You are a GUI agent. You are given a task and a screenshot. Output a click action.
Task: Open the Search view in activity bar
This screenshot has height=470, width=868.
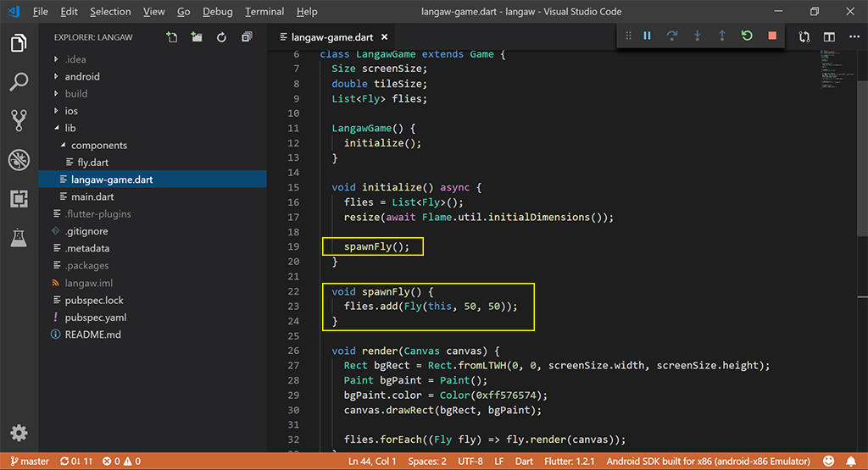[x=19, y=82]
